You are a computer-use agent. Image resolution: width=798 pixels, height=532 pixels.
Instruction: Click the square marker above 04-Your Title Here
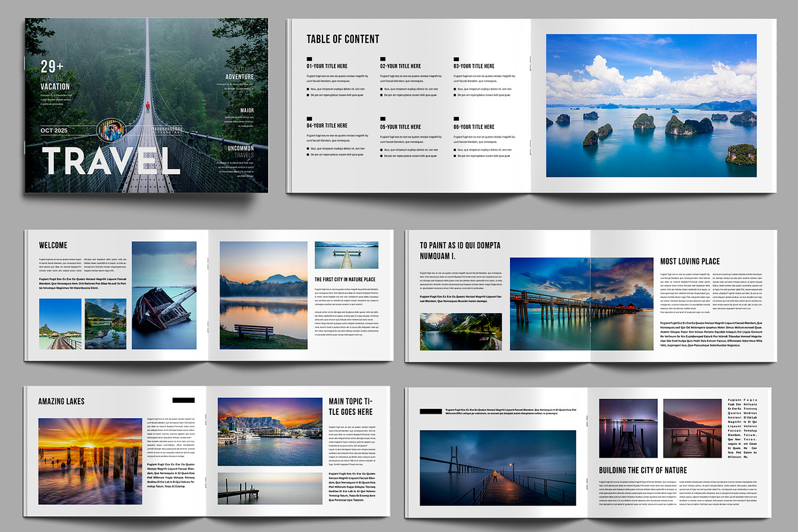309,118
